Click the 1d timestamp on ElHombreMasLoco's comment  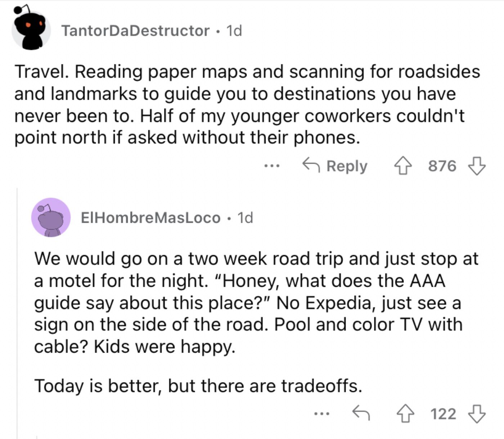tap(245, 218)
